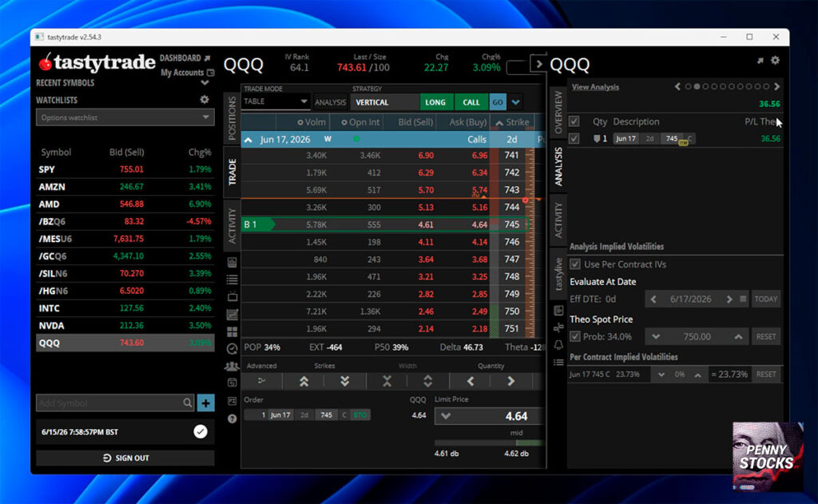Open the Options watchlist dropdown
This screenshot has height=504, width=818.
click(x=125, y=117)
